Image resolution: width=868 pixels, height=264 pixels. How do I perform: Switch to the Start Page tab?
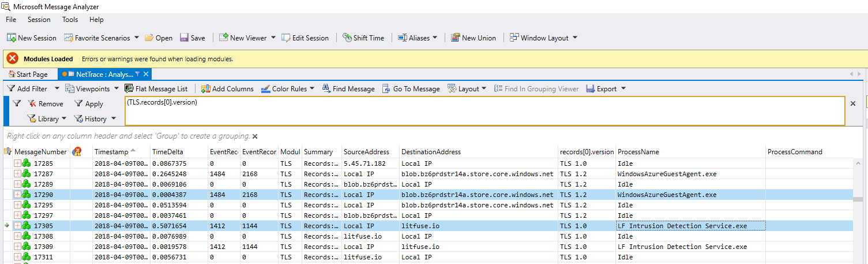click(28, 74)
